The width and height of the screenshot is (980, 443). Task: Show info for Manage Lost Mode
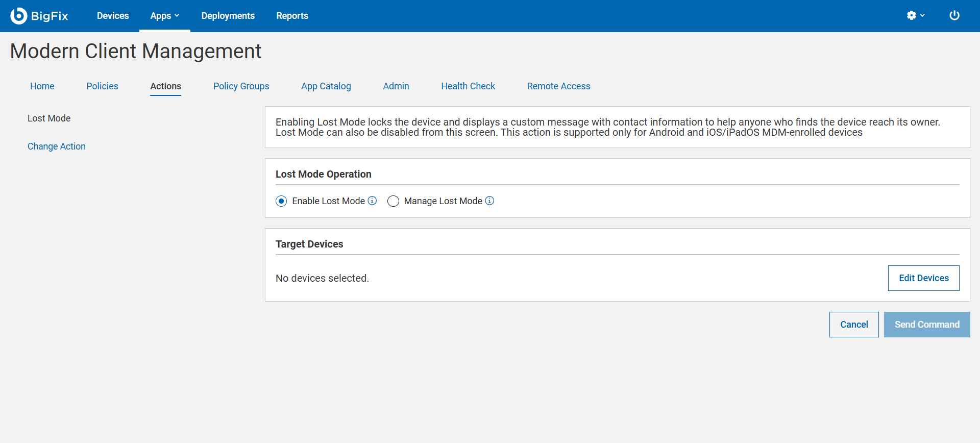[x=489, y=201]
